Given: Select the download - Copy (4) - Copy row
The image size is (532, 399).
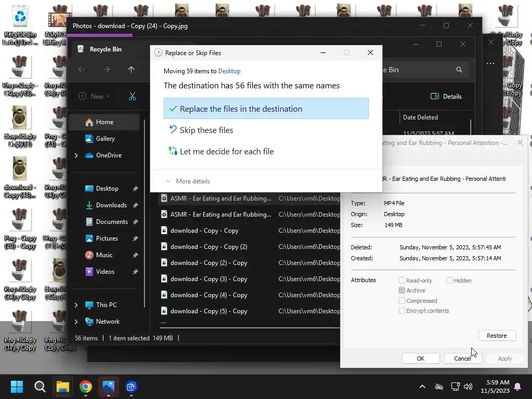Looking at the screenshot, I should coord(250,295).
